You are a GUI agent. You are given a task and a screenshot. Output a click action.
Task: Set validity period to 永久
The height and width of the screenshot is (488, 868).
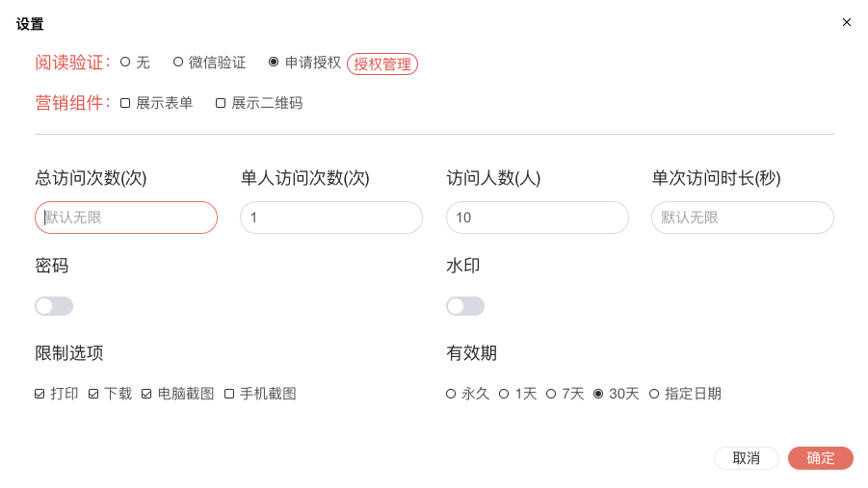451,394
